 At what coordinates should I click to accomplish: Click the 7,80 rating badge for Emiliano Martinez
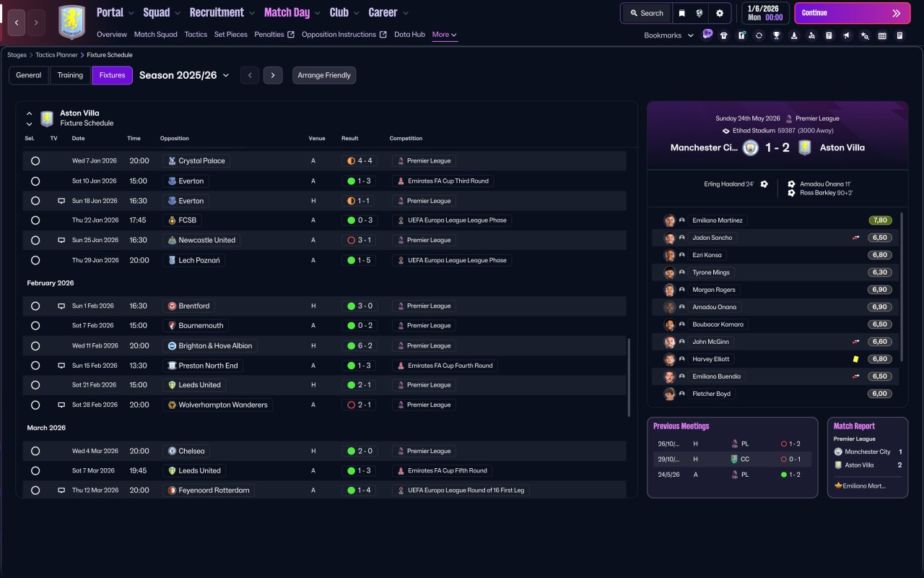pos(880,220)
